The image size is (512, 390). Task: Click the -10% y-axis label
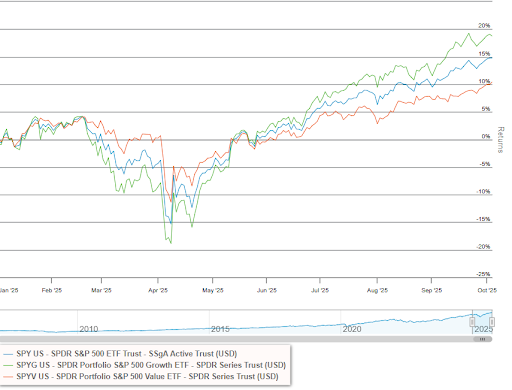484,192
